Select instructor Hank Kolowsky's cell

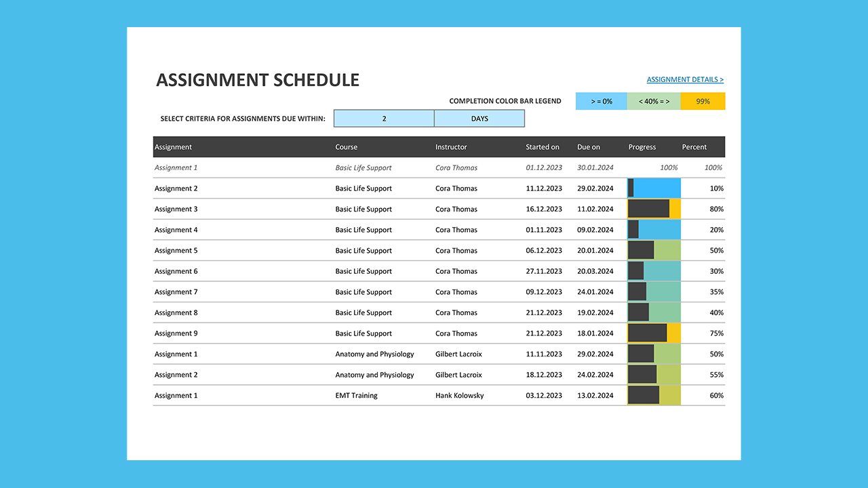[x=459, y=395]
